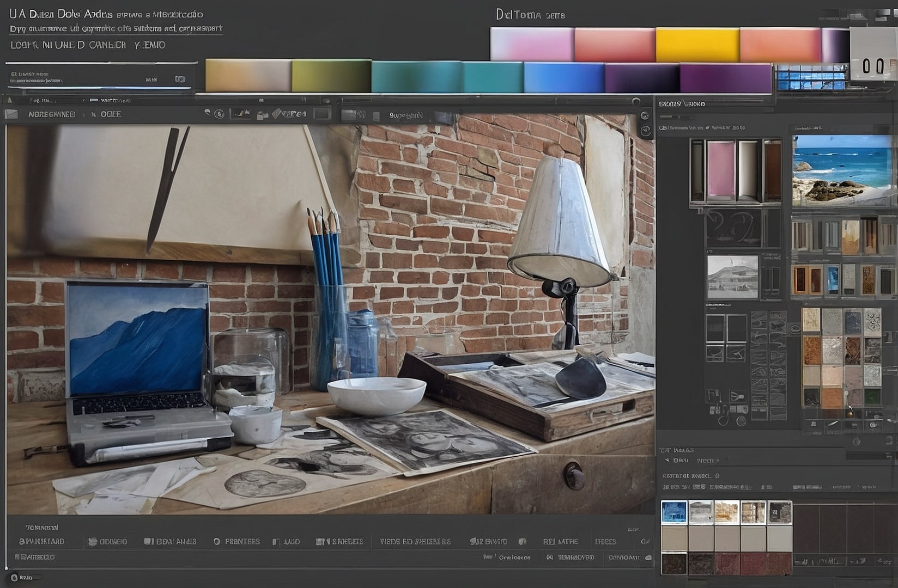The image size is (898, 588).
Task: Pick the yellow swatch in the upper color strip
Action: [x=697, y=44]
